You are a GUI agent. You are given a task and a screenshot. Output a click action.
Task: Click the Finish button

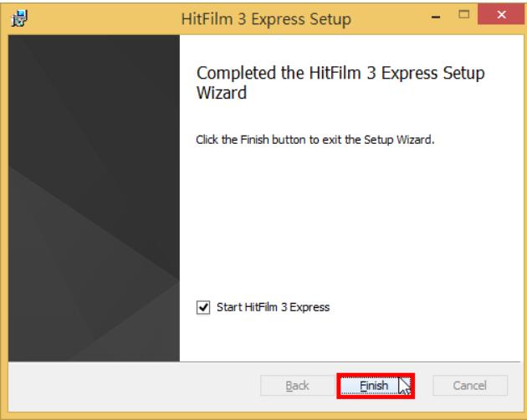376,386
